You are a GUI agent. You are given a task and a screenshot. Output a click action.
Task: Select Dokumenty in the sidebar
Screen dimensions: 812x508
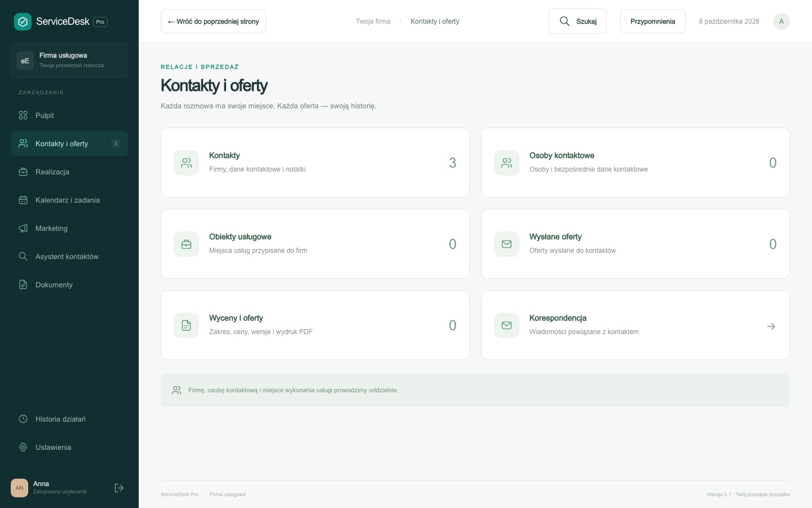coord(69,284)
